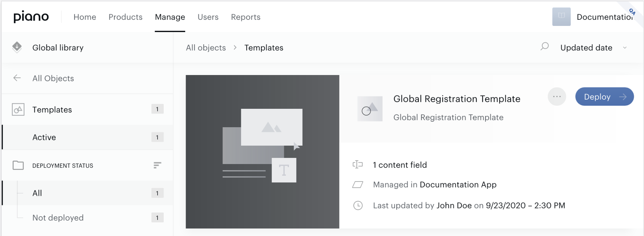
Task: Open the Documentation app switcher
Action: point(605,17)
